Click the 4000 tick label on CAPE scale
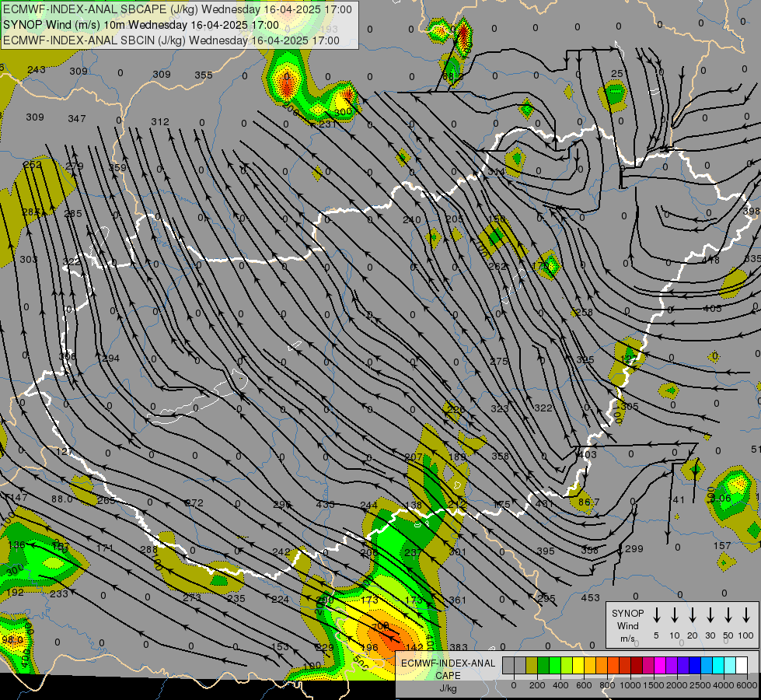 point(724,685)
